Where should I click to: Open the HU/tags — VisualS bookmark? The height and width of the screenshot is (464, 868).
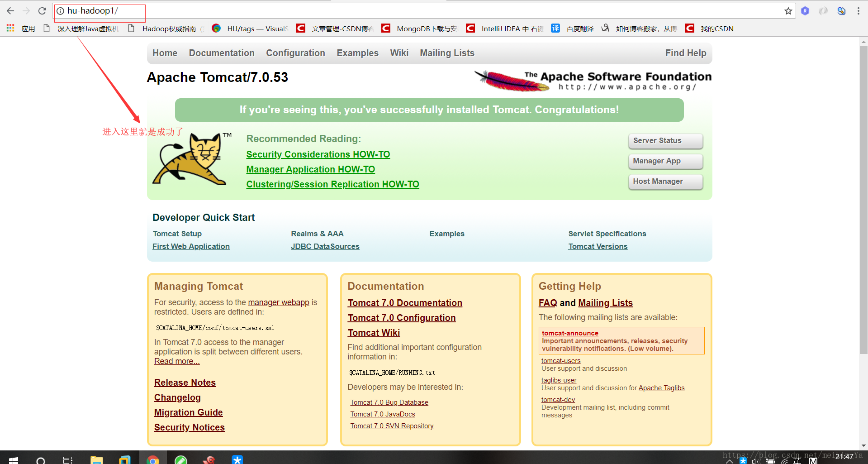[x=250, y=29]
